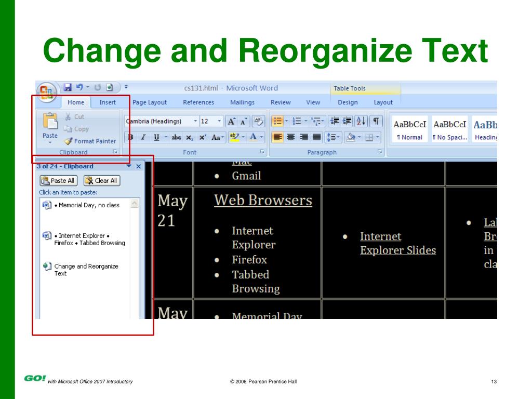Open the Office Button menu
The height and width of the screenshot is (399, 532).
47,91
